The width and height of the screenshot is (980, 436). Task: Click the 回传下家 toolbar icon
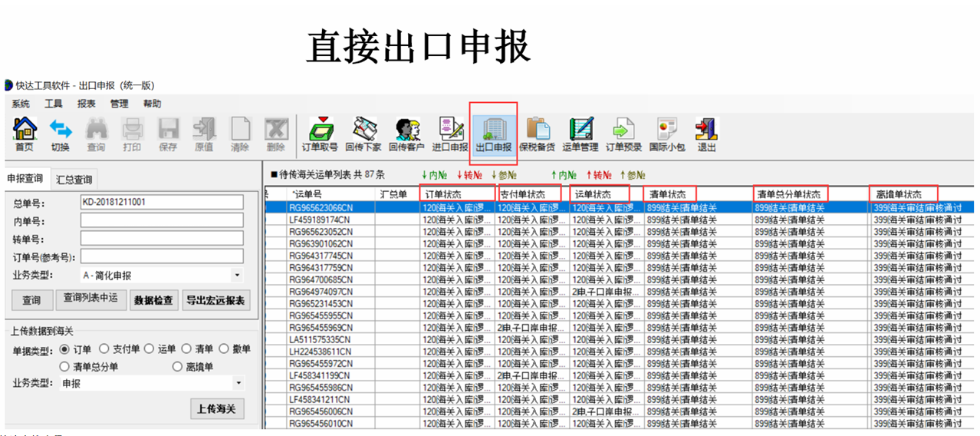[x=363, y=133]
